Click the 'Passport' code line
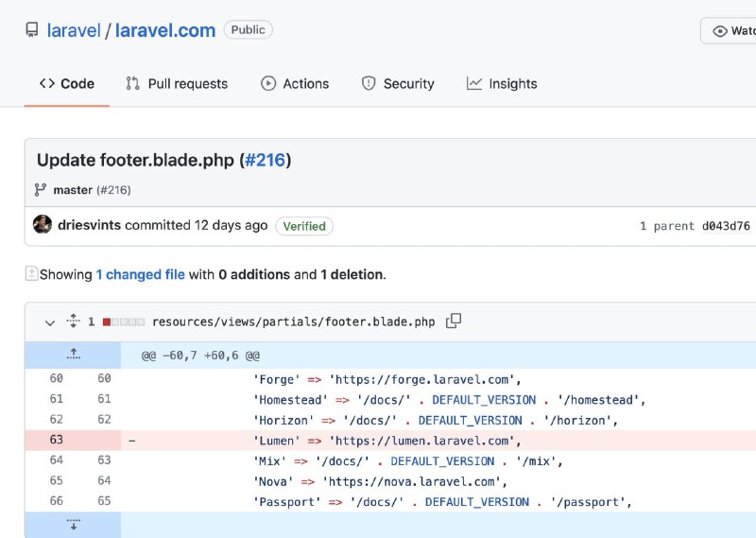This screenshot has width=756, height=538. (x=442, y=502)
